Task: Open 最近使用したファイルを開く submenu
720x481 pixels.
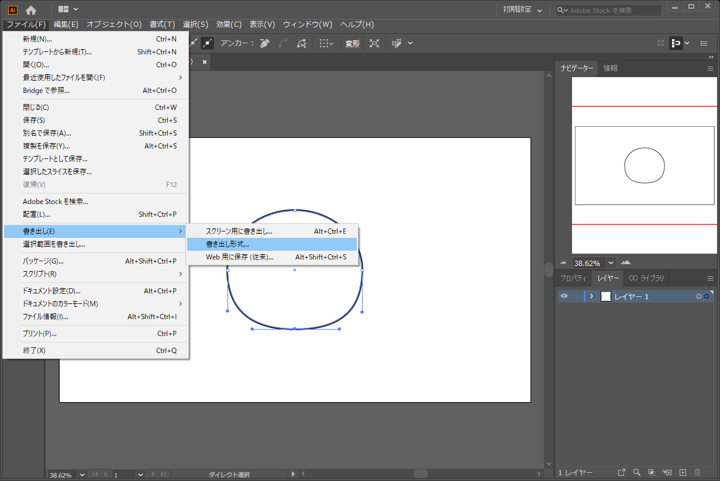Action: (x=96, y=78)
